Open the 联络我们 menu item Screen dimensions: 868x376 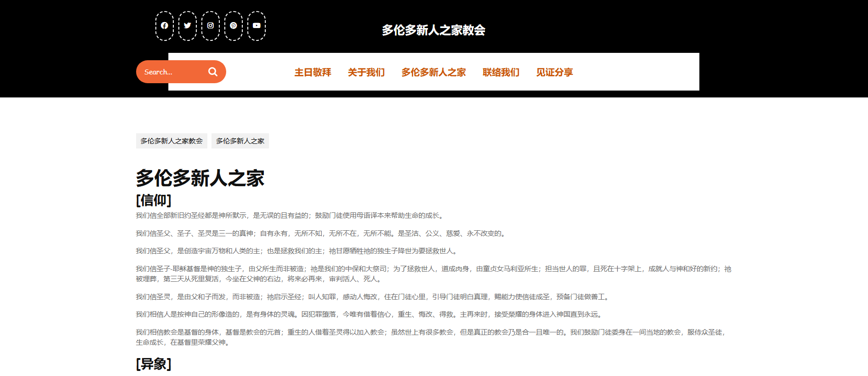[501, 72]
